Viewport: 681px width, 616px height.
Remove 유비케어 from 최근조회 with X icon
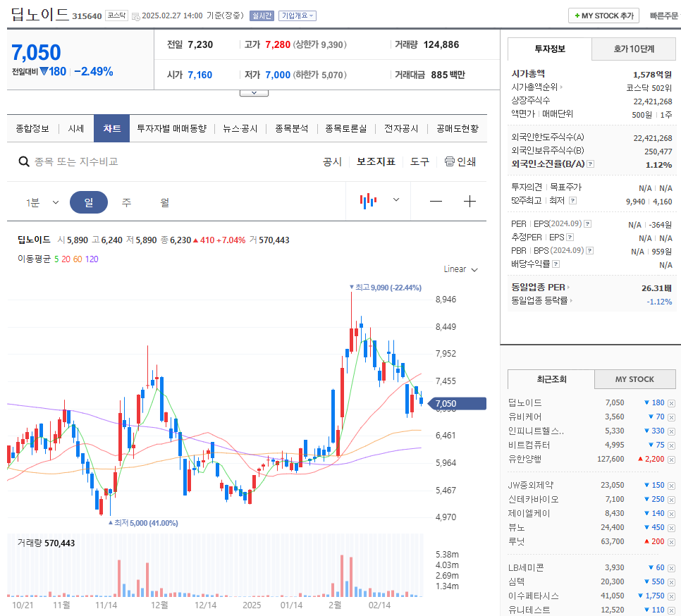[x=671, y=416]
